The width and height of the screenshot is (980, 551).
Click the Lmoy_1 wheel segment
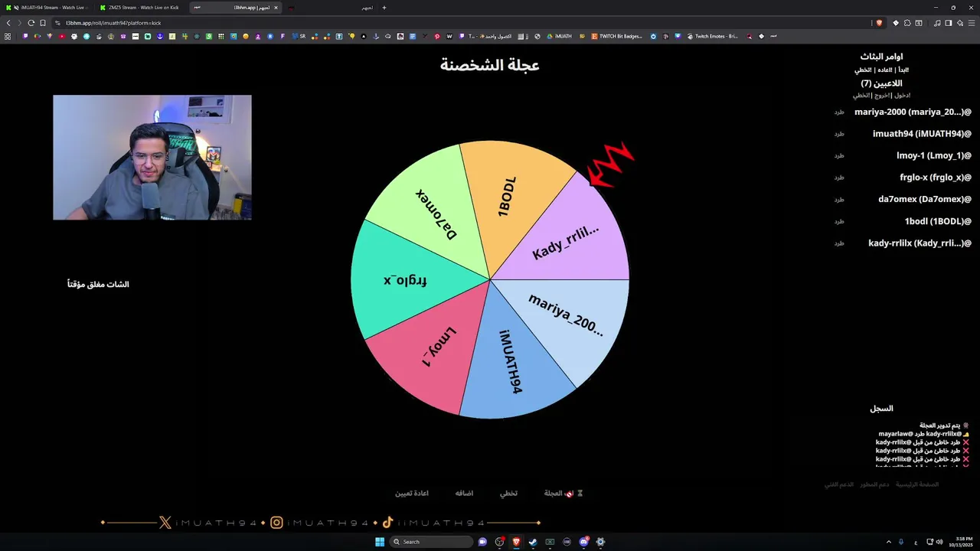[x=436, y=348]
